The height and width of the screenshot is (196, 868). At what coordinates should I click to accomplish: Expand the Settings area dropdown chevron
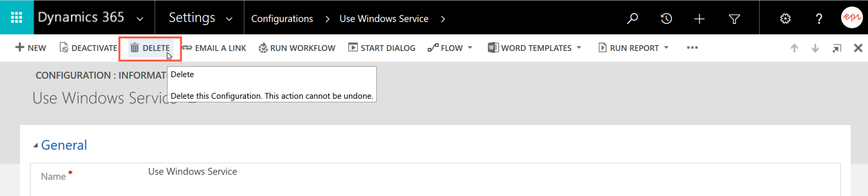(229, 19)
